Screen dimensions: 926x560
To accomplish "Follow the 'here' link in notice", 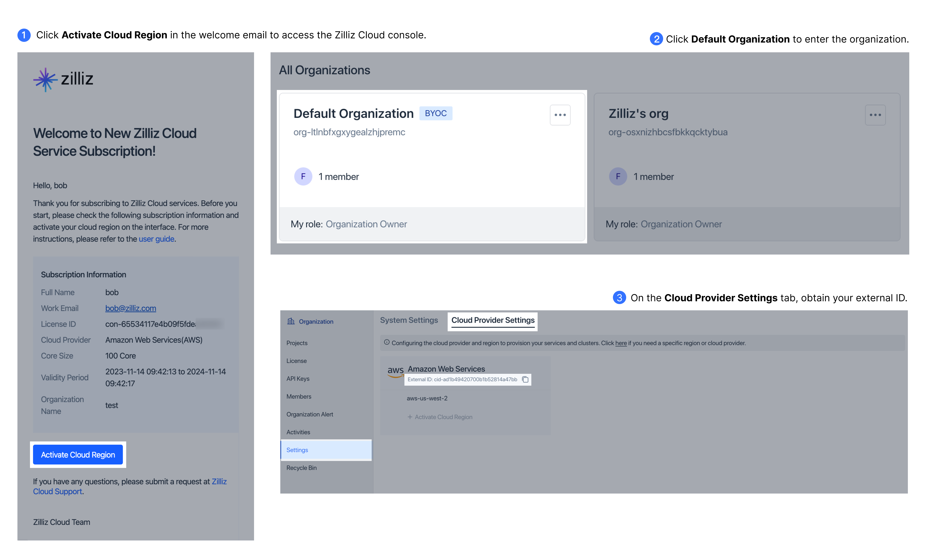I will click(x=621, y=343).
